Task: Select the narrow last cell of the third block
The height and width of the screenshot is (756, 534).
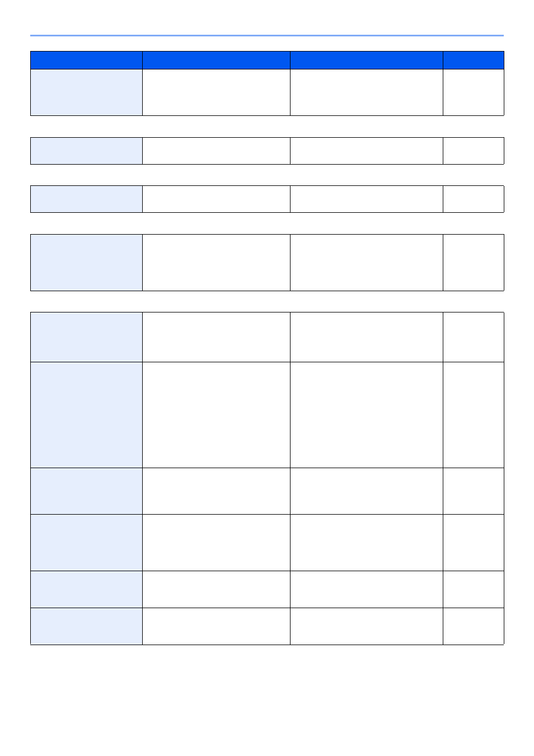Action: click(x=474, y=199)
